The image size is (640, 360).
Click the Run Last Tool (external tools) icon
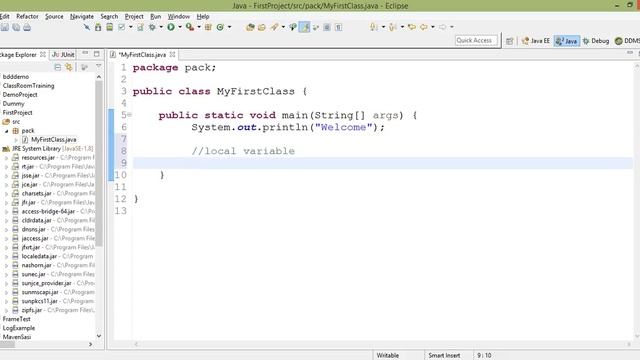pos(190,27)
